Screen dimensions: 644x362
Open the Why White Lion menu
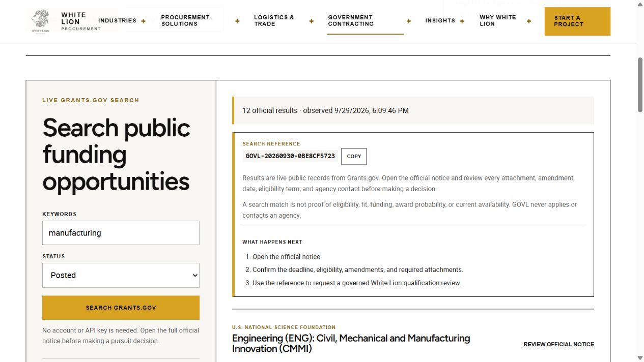pos(497,20)
